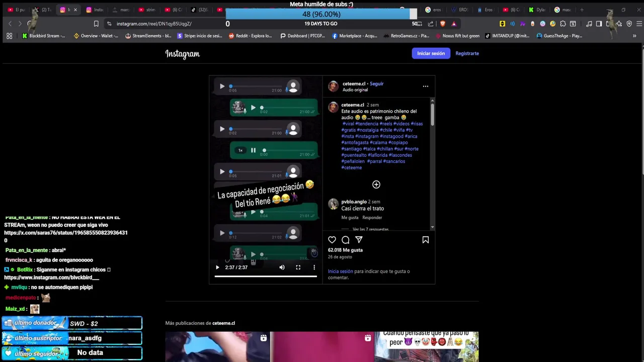The height and width of the screenshot is (362, 644).
Task: Like the pvblo.anglo comment via Me gusta
Action: [350, 218]
